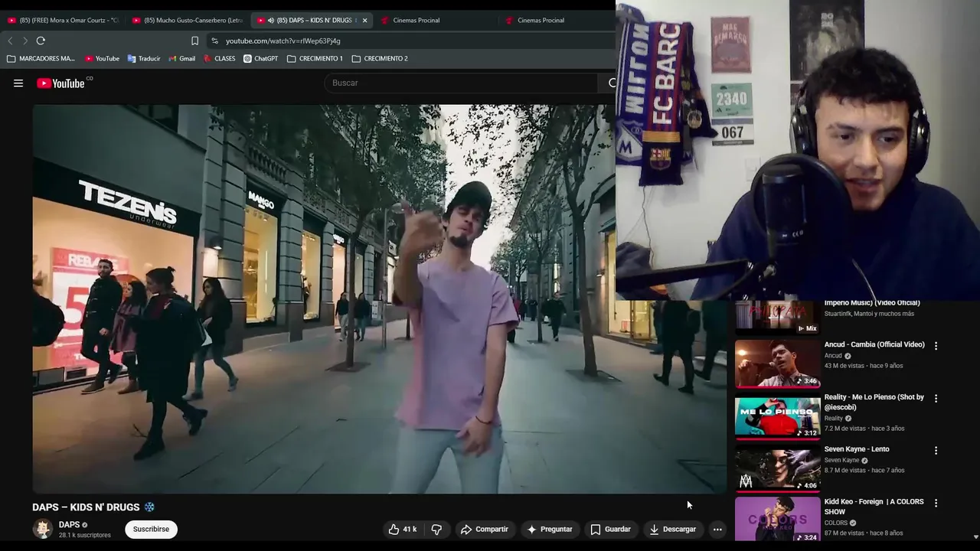Open options menu for Reality - Me Lo Pienso
This screenshot has width=980, height=551.
pyautogui.click(x=936, y=399)
